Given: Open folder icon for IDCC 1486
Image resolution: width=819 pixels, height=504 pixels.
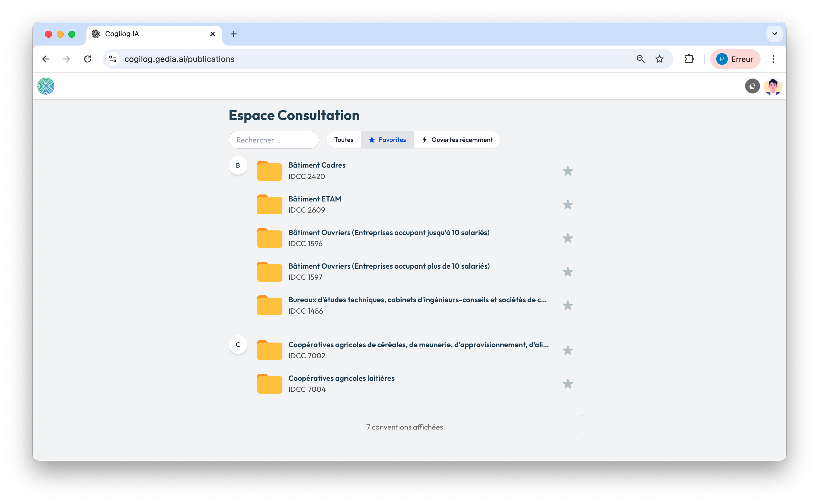Looking at the screenshot, I should pos(270,305).
